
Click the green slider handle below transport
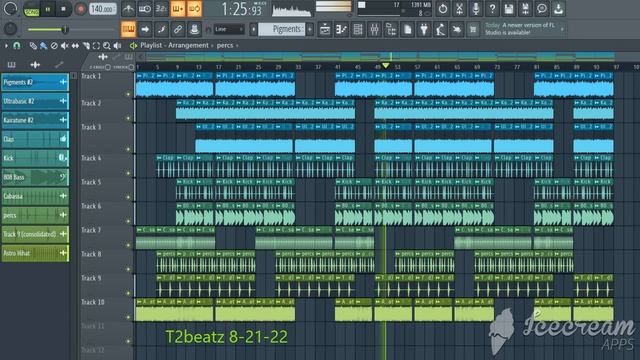(64, 29)
